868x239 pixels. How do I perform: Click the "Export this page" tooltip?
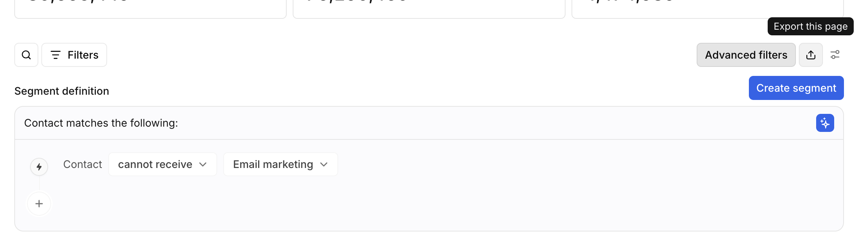(x=810, y=26)
